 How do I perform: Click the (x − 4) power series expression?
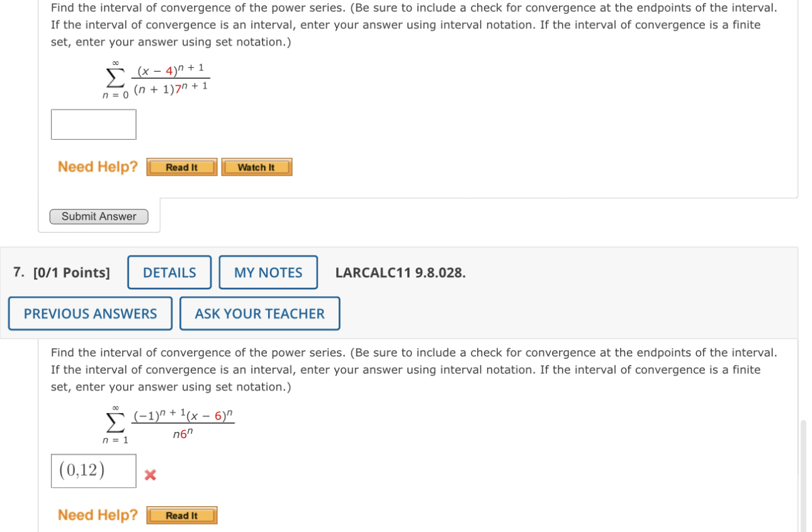171,77
